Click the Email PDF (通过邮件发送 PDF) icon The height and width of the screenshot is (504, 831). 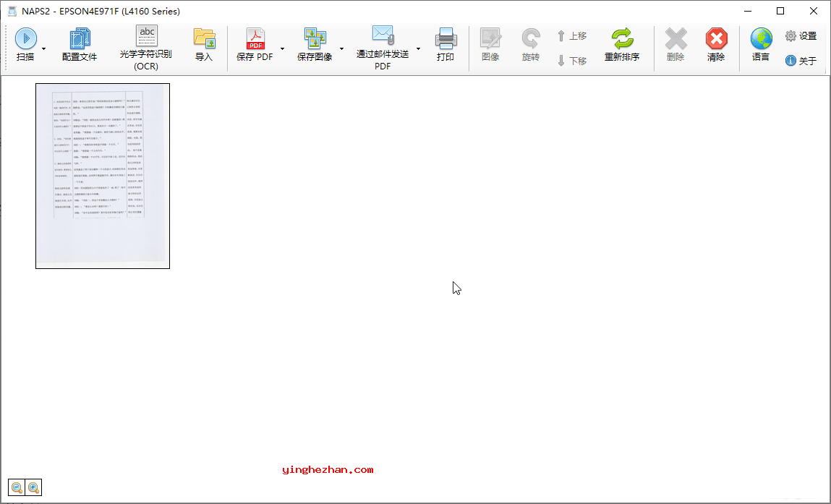coord(383,35)
